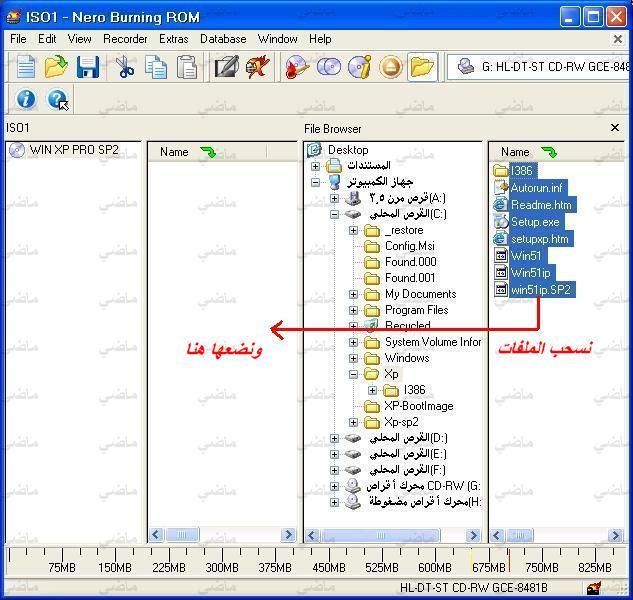Expand the Windows folder
Image resolution: width=633 pixels, height=600 pixels.
(x=353, y=358)
